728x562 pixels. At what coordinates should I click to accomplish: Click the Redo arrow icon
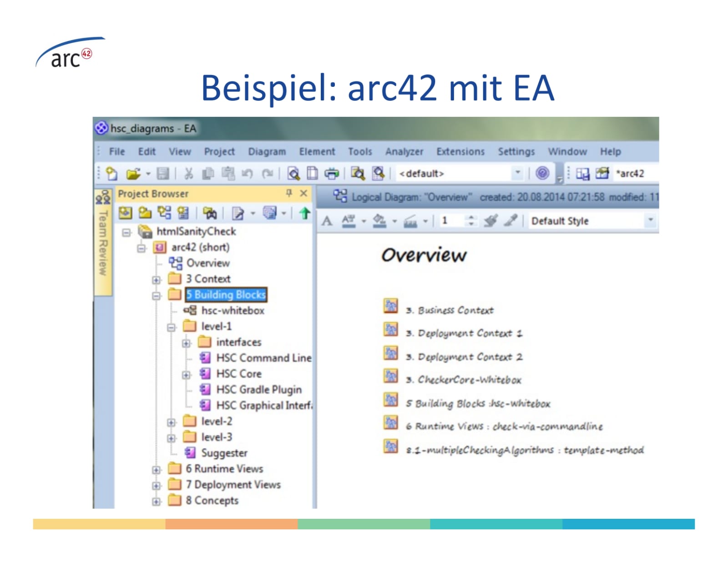coord(267,174)
